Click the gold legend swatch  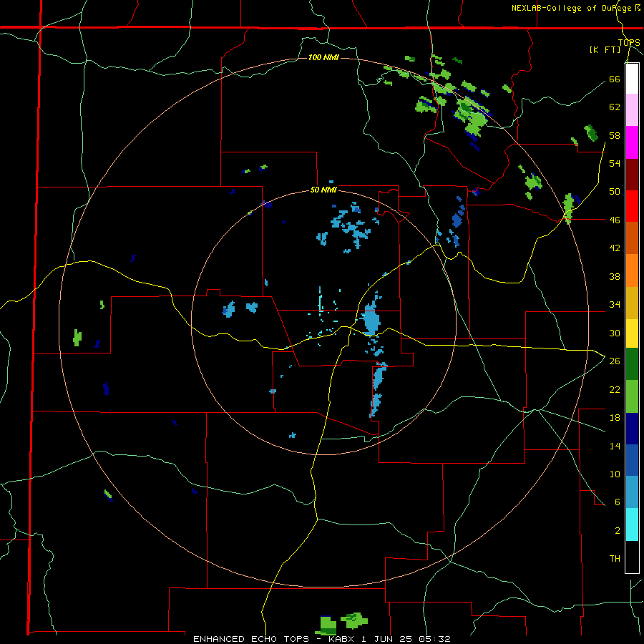tap(632, 303)
